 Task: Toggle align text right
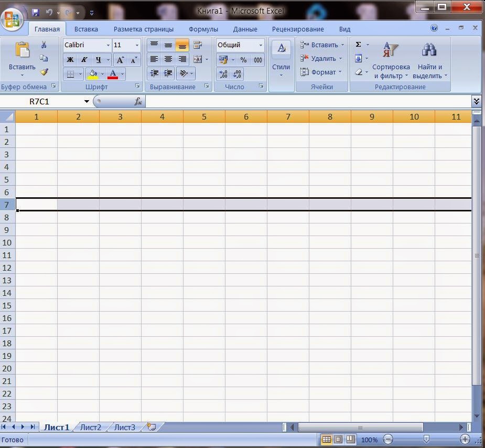click(182, 59)
